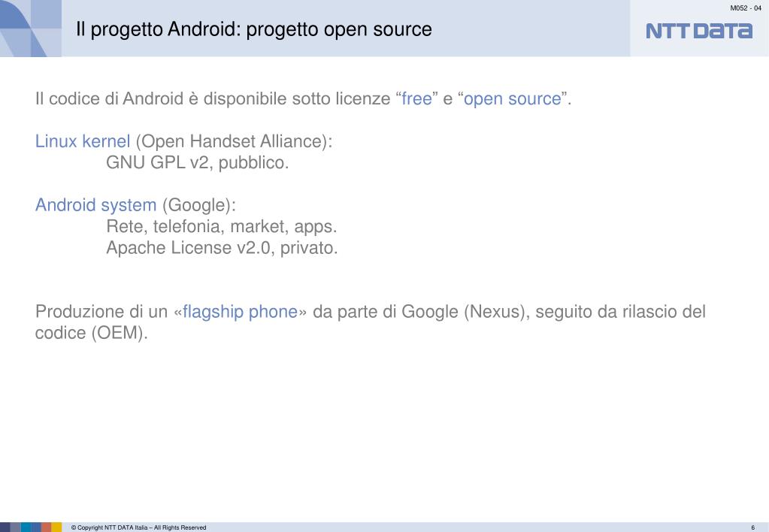Click the page number 6 in the footer
Screen dimensions: 769x532
(752, 527)
